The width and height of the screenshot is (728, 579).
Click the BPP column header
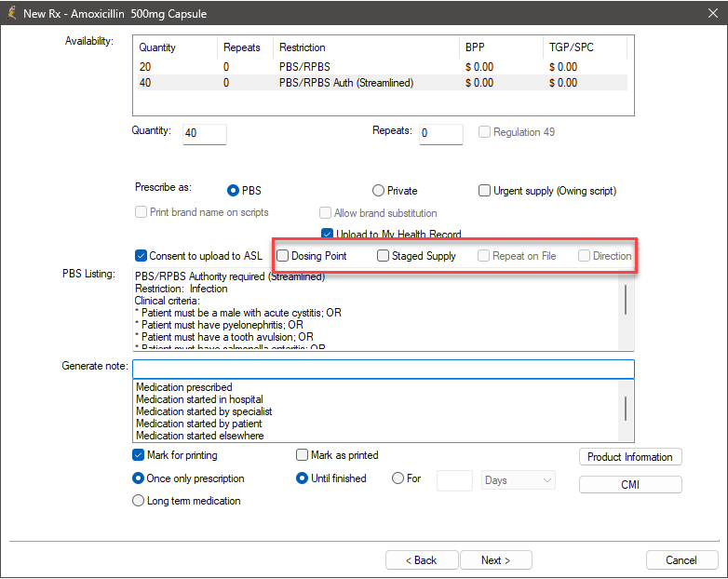click(475, 47)
